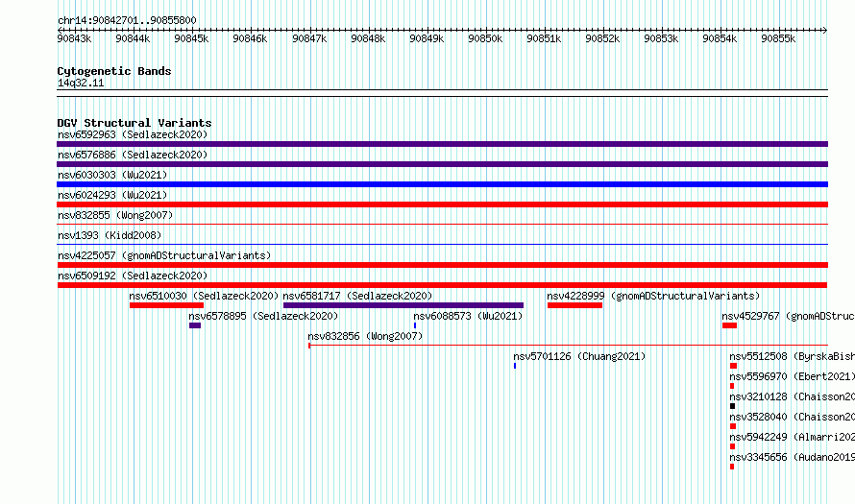Click the nsv6088573 (Wu2021) label
The width and height of the screenshot is (855, 504).
tap(468, 316)
